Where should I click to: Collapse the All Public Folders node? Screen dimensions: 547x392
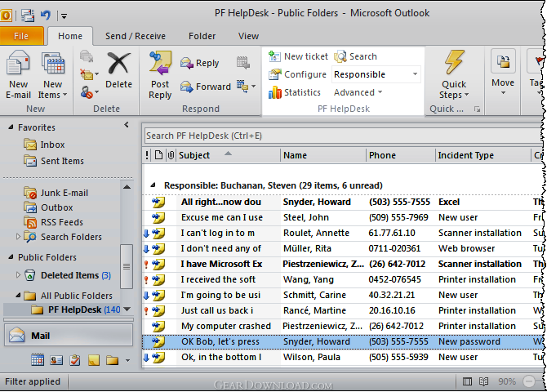pyautogui.click(x=18, y=296)
